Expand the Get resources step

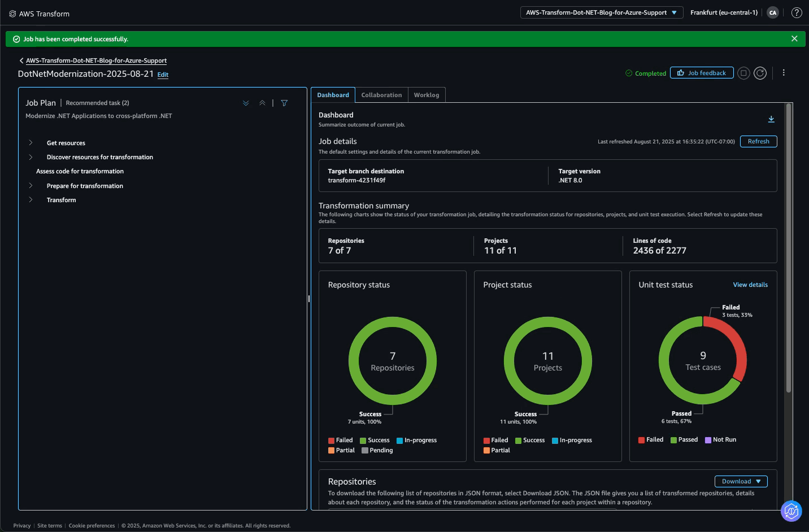(32, 142)
